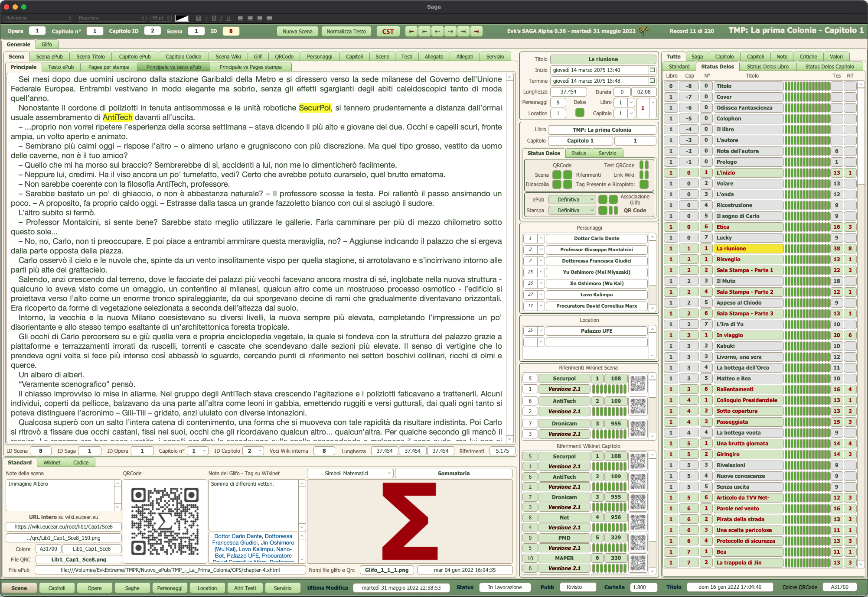This screenshot has width=868, height=597.
Task: Click Securpol QR code in Wikinet Scena
Action: point(638,383)
